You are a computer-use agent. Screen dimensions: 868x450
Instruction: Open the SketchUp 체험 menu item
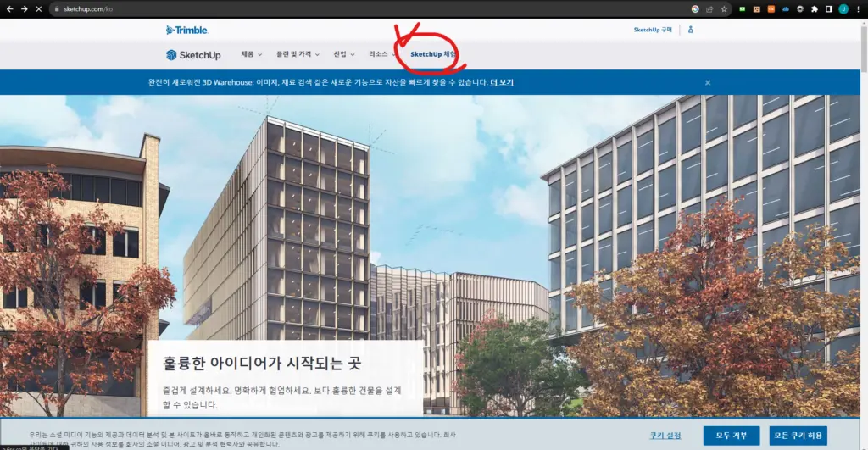[433, 54]
